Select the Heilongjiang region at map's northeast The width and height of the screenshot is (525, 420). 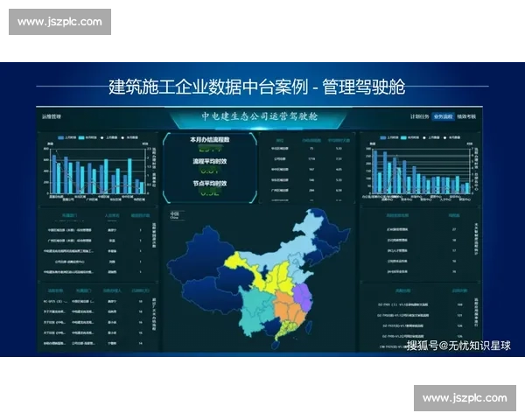(x=330, y=227)
